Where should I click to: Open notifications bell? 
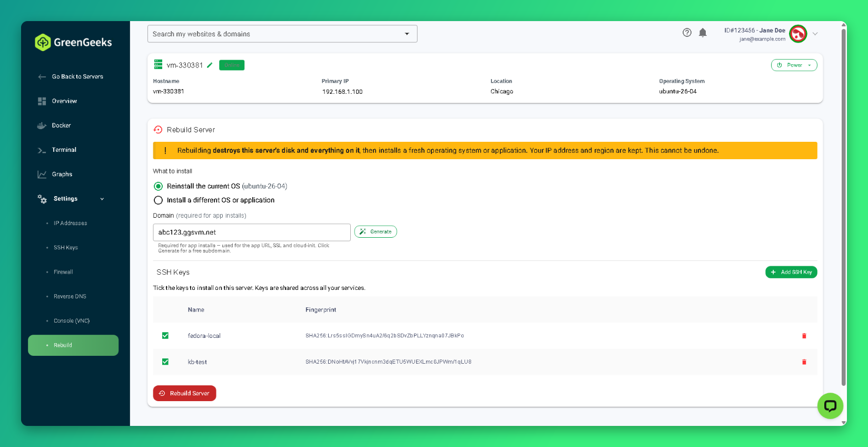coord(703,33)
